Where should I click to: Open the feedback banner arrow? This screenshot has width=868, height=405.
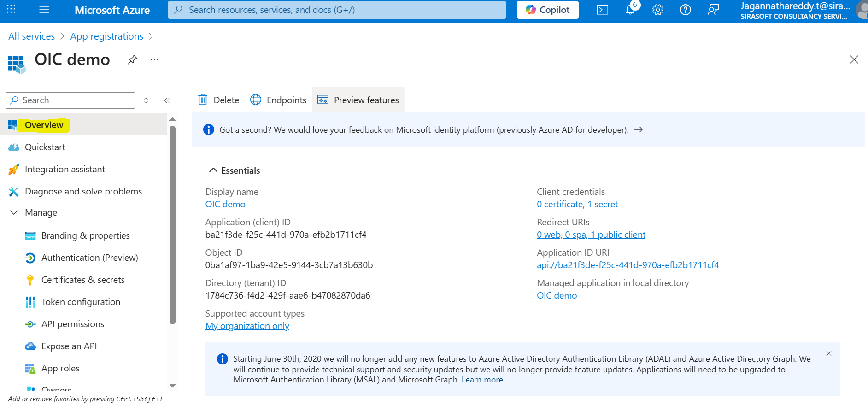639,129
